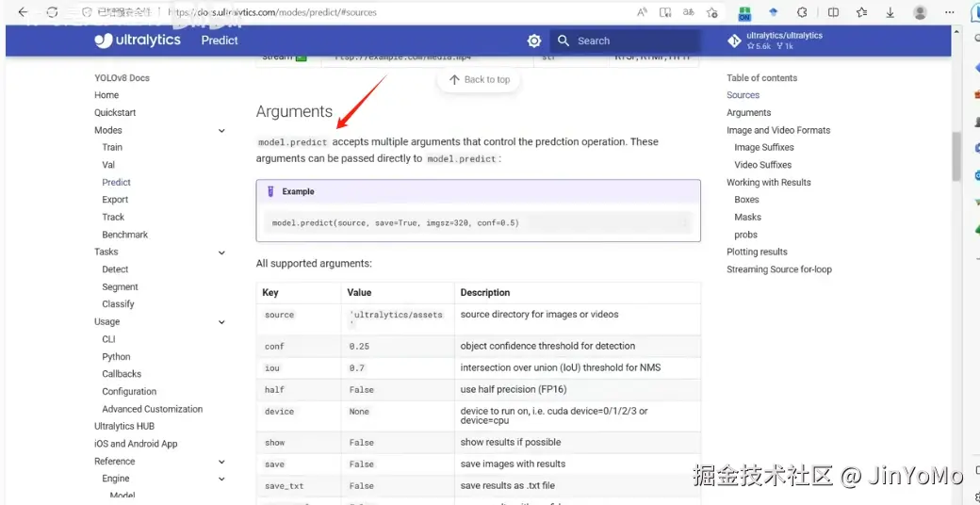The height and width of the screenshot is (505, 980).
Task: Jump to Arguments in table of contents
Action: coord(749,112)
